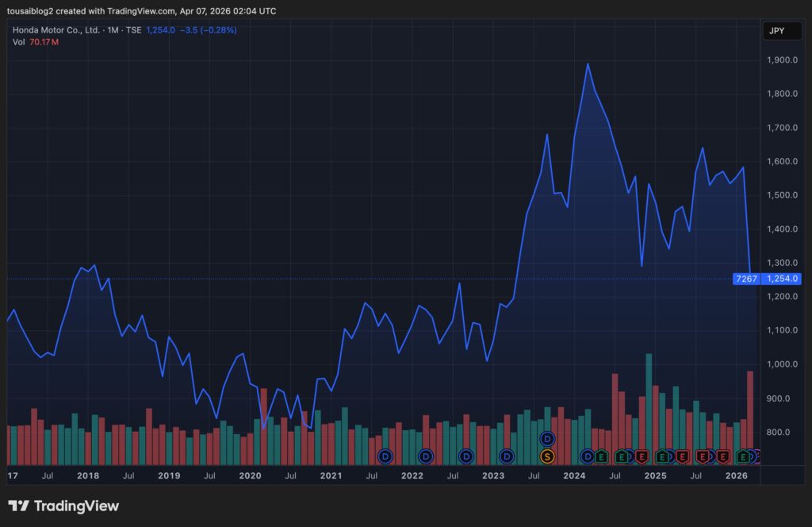Click the leftmost green E earnings marker

point(601,456)
